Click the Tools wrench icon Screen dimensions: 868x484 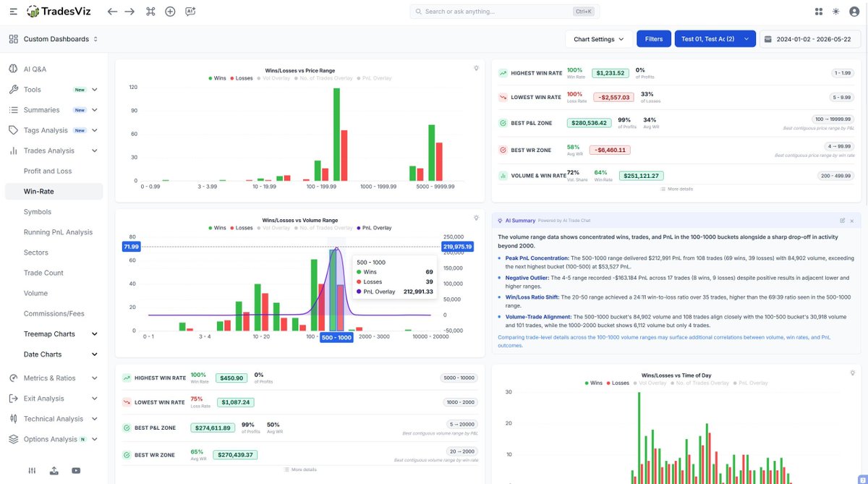(13, 90)
